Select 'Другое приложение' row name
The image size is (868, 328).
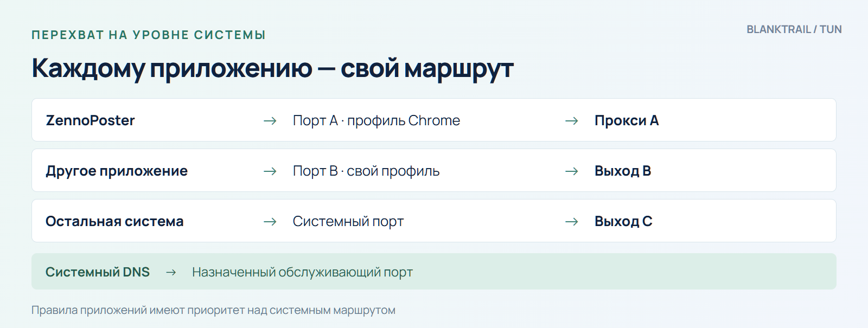point(117,171)
